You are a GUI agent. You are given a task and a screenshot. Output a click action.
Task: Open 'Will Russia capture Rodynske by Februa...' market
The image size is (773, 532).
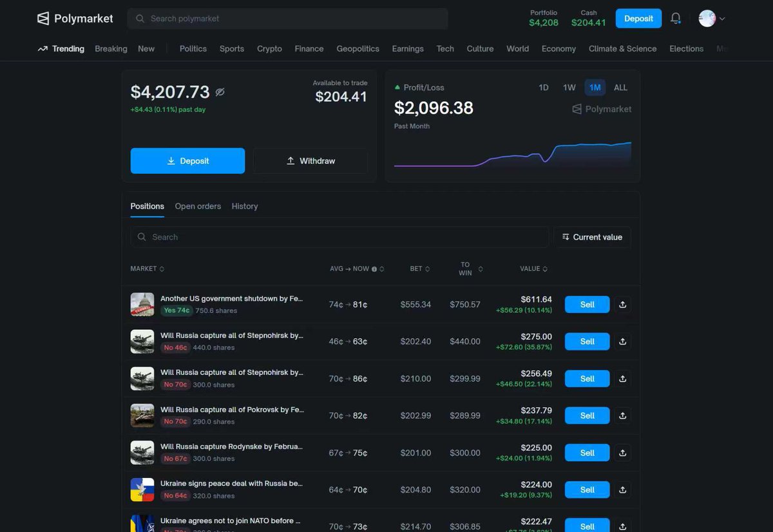(x=232, y=447)
